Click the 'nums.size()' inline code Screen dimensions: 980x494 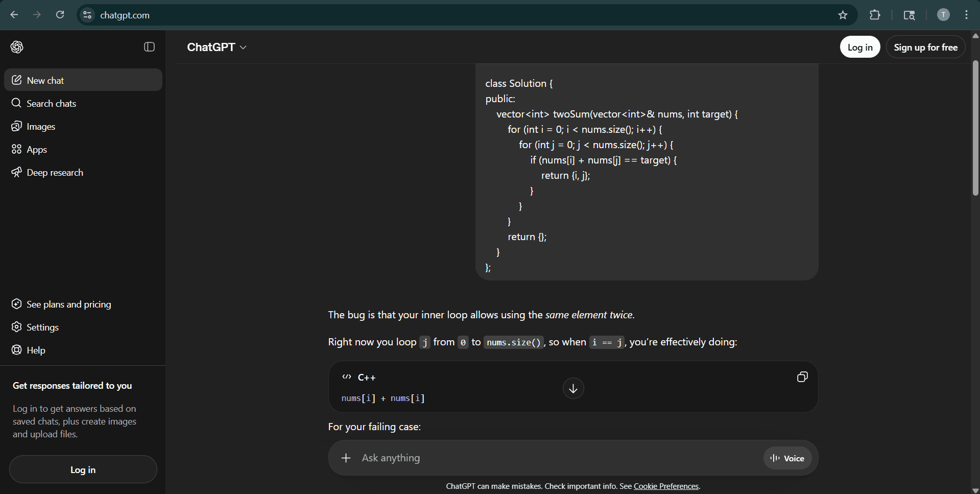point(514,342)
